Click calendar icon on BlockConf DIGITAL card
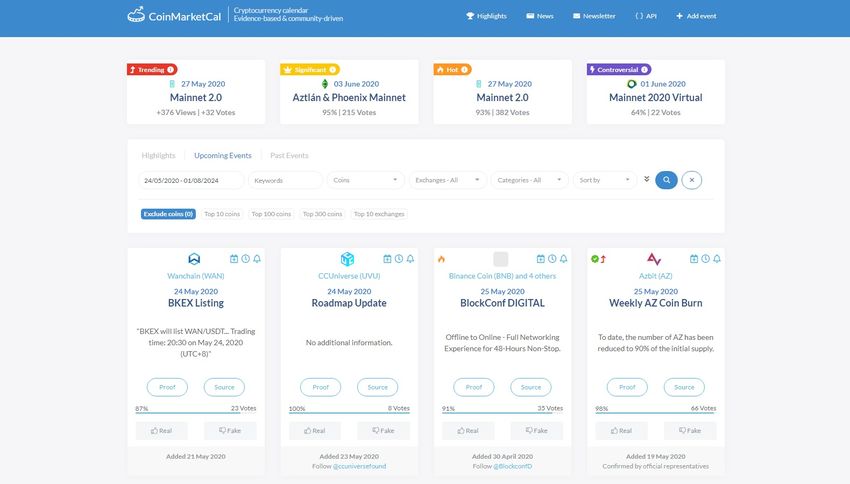Image resolution: width=850 pixels, height=484 pixels. coord(540,259)
